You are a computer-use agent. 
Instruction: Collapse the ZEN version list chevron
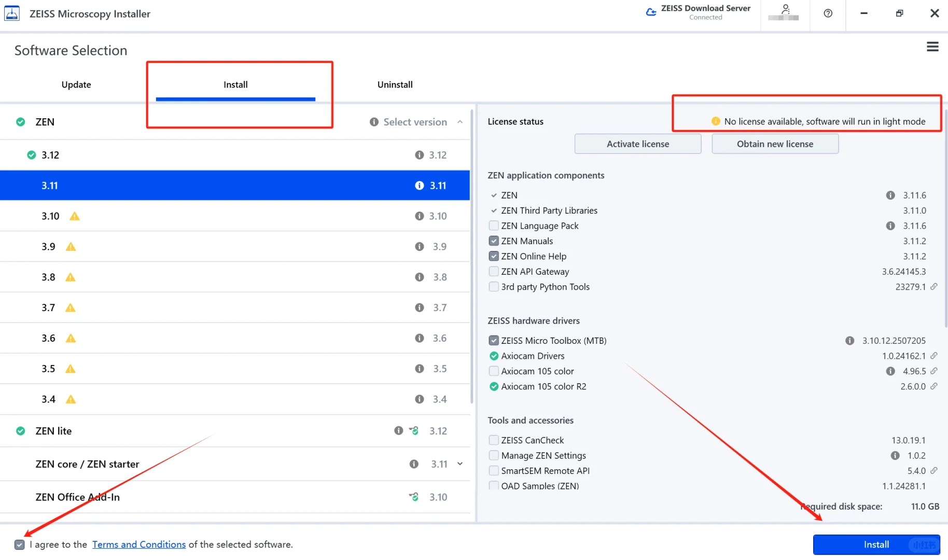460,122
